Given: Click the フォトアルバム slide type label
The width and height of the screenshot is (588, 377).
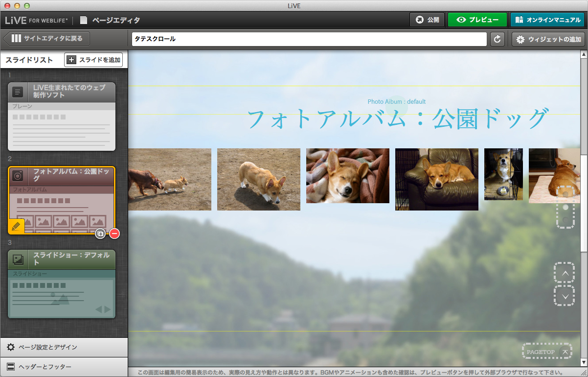Looking at the screenshot, I should tap(30, 189).
